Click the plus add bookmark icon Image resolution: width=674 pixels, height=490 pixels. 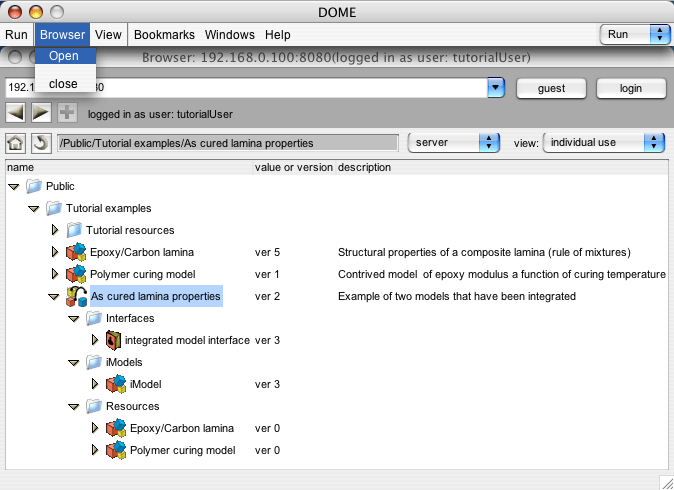pyautogui.click(x=67, y=113)
